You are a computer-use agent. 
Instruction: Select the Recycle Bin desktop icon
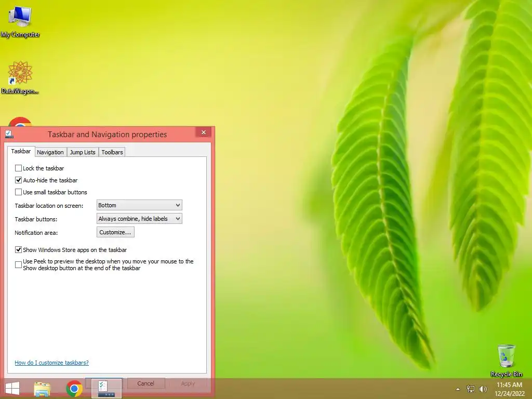506,361
